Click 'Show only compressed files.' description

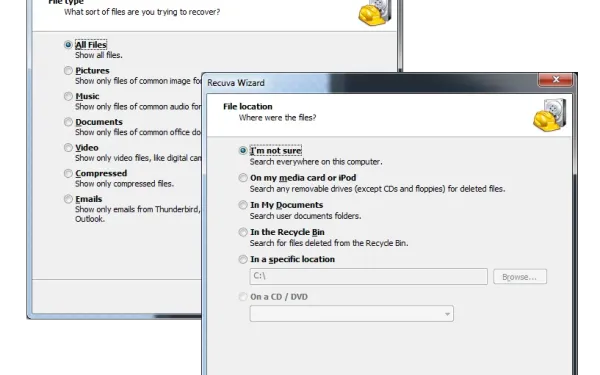click(124, 184)
